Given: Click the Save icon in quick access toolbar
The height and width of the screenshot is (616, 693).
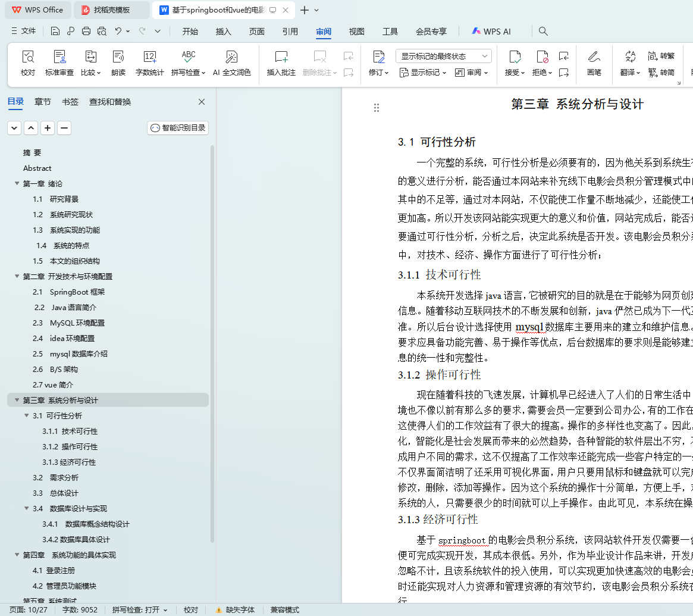Looking at the screenshot, I should pyautogui.click(x=55, y=32).
